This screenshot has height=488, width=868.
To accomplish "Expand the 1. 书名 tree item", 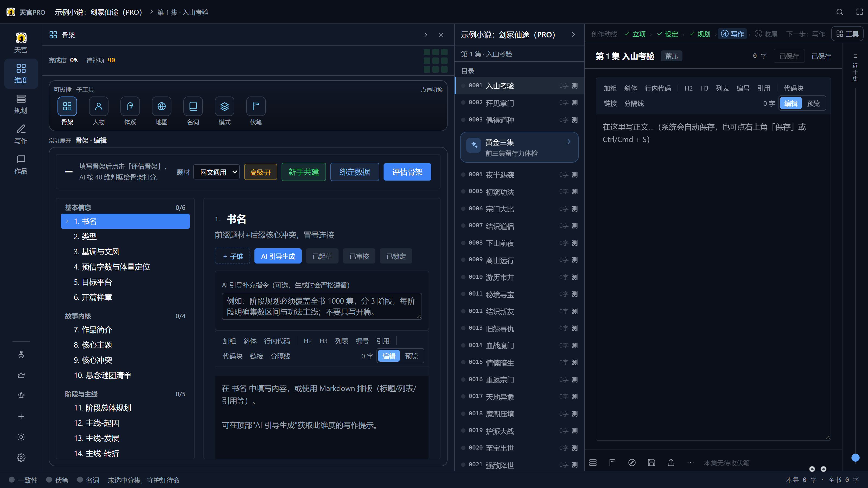I will tap(125, 221).
